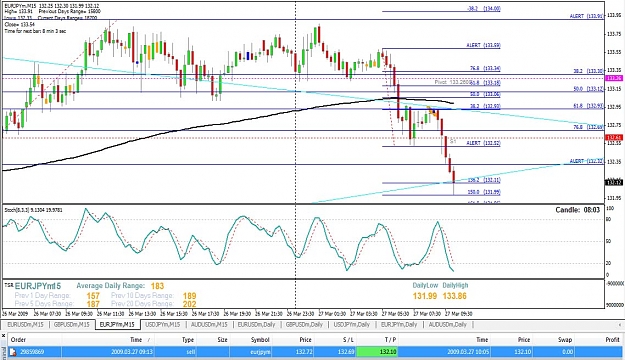Switch to the EURJPYm,Daily chart tab
This screenshot has height=360, width=625.
(399, 325)
